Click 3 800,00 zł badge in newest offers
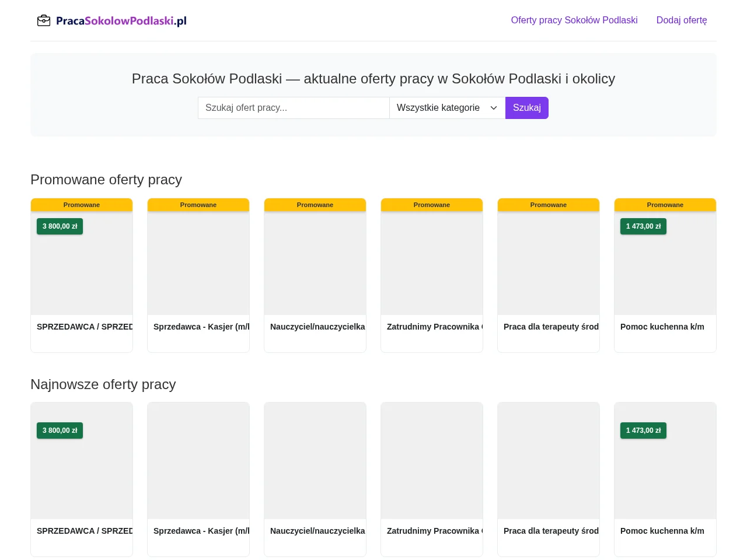 [x=60, y=430]
